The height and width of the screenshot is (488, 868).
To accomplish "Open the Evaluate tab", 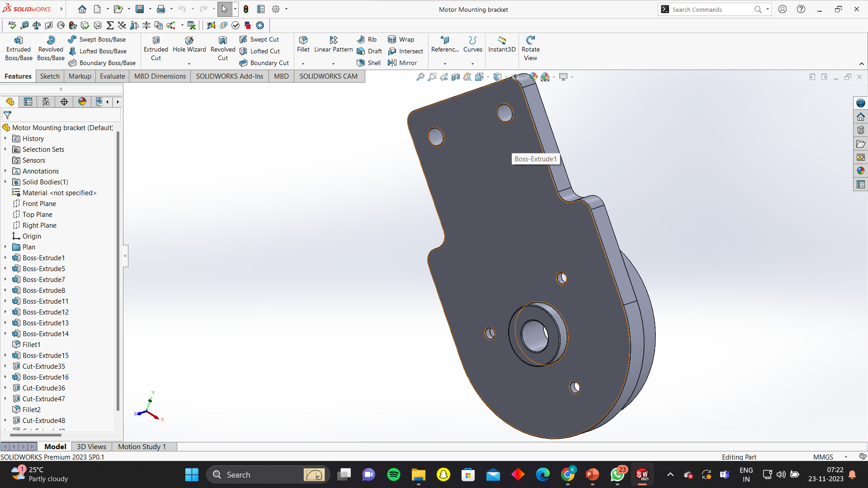I will [112, 76].
